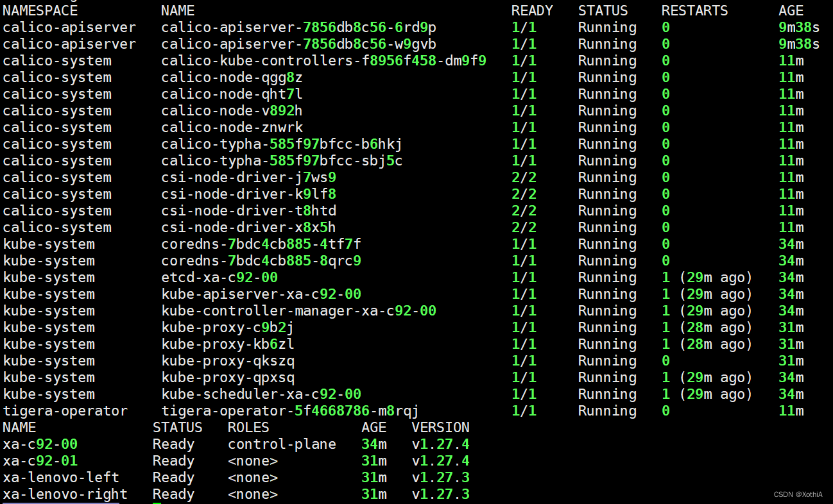The height and width of the screenshot is (504, 833).
Task: Select restarts value for etcd-xa-c92-00
Action: tap(707, 278)
